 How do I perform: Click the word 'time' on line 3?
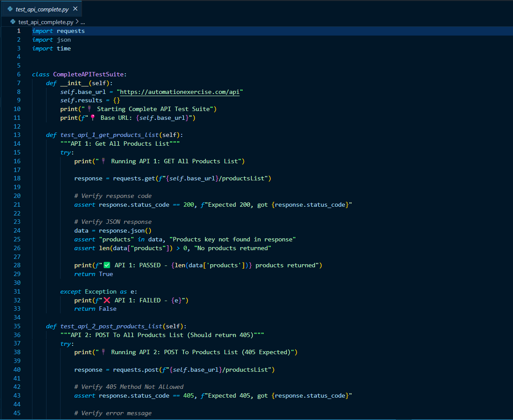coord(64,48)
